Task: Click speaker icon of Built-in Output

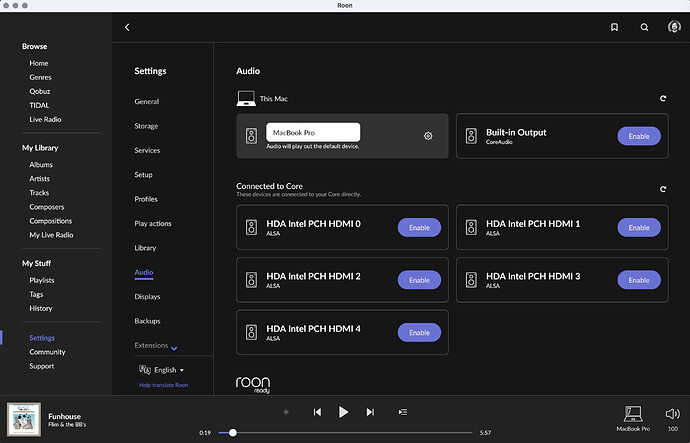Action: coord(471,136)
